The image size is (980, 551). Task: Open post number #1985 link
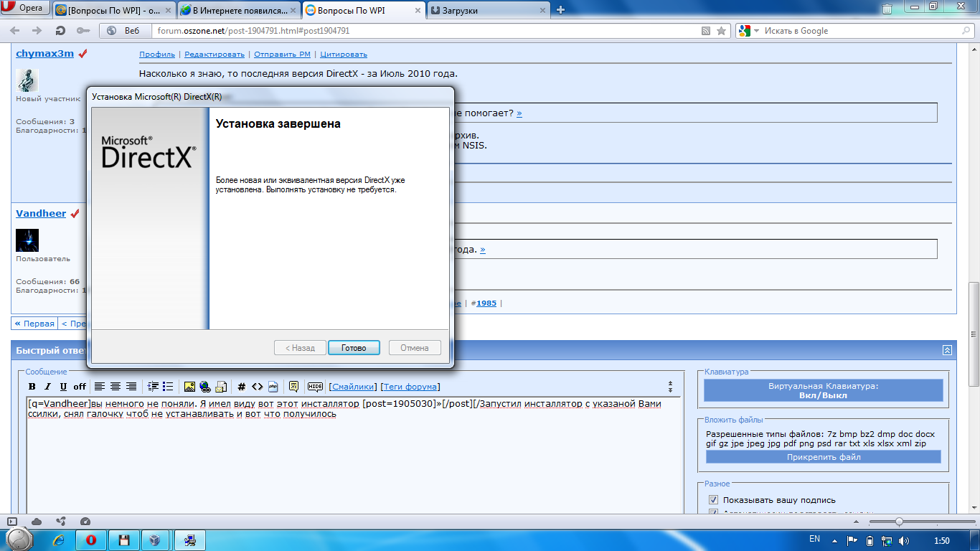tap(486, 303)
